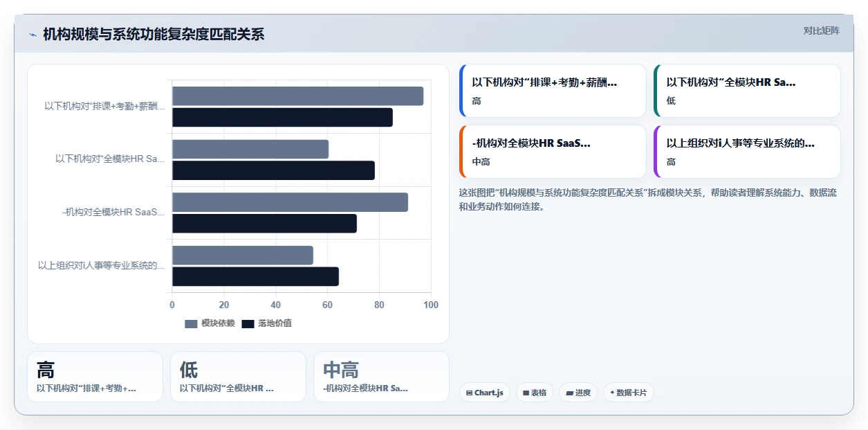Click the x-axis value 60

(327, 305)
